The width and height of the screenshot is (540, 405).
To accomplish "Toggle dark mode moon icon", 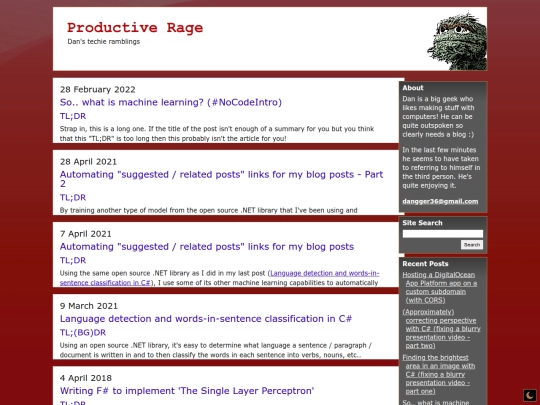I will [x=530, y=395].
